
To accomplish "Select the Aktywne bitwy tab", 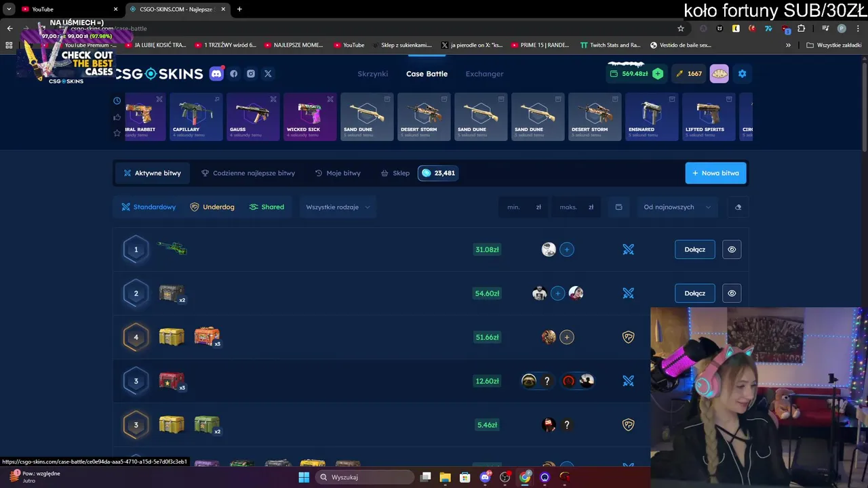I will point(152,173).
